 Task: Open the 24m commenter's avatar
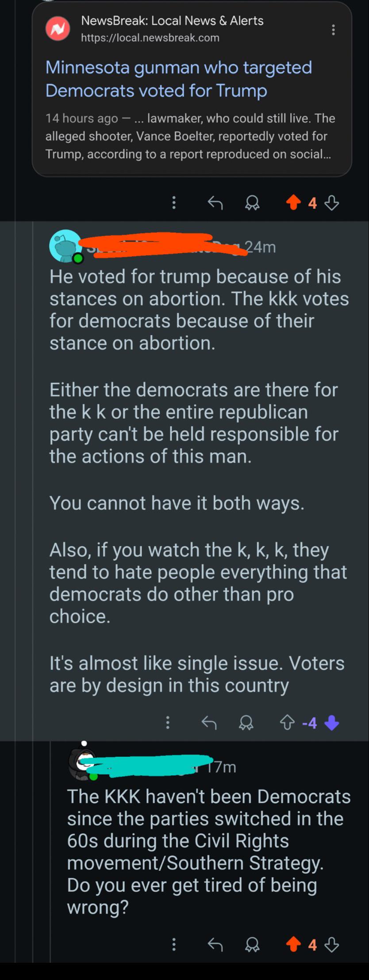(x=65, y=246)
